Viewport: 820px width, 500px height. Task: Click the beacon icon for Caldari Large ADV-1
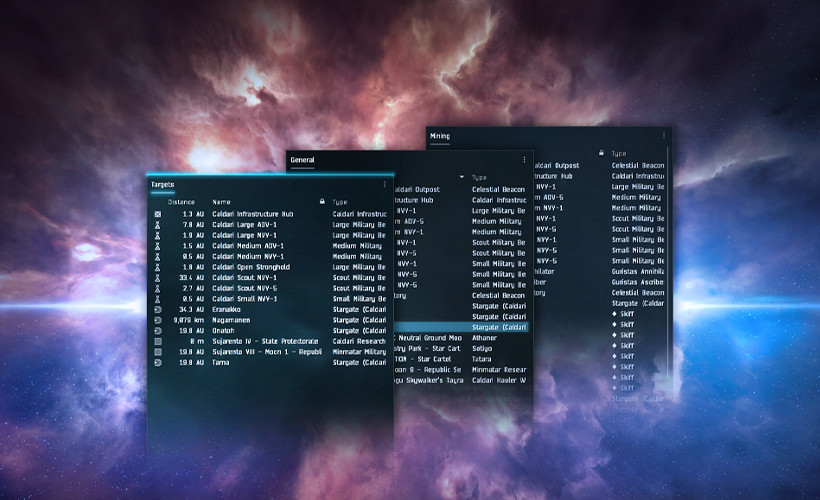click(x=158, y=224)
